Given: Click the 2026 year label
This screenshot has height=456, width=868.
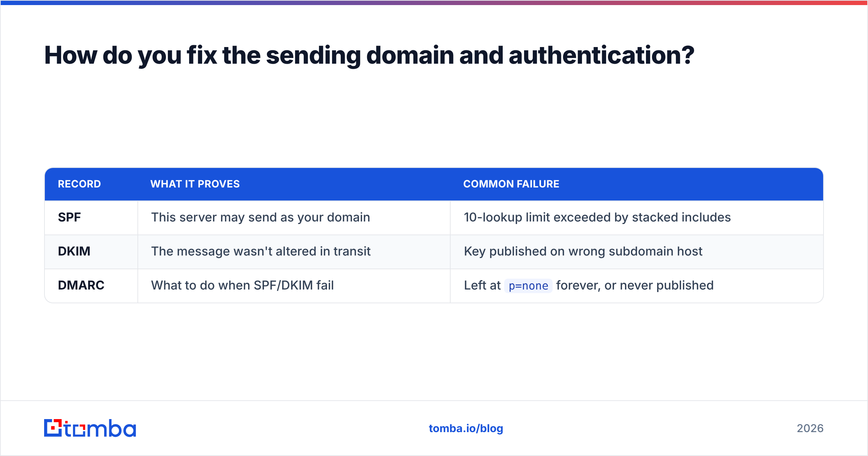Looking at the screenshot, I should coord(810,428).
